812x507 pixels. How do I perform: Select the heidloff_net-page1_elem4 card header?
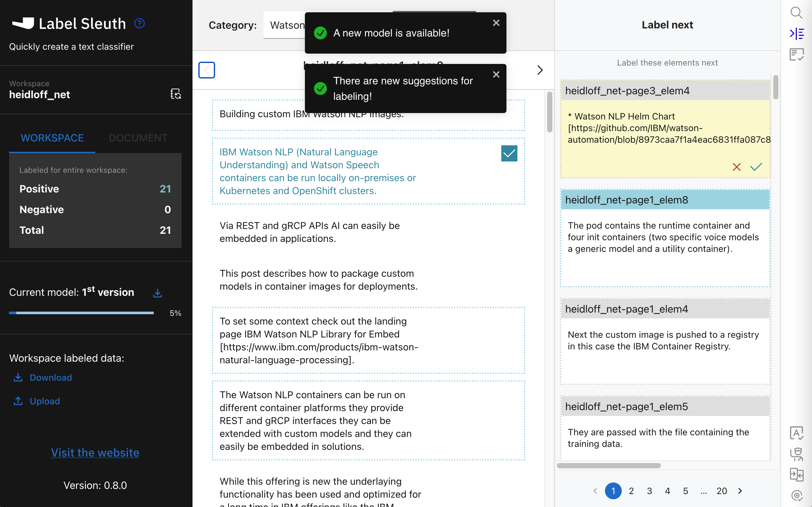tap(665, 309)
